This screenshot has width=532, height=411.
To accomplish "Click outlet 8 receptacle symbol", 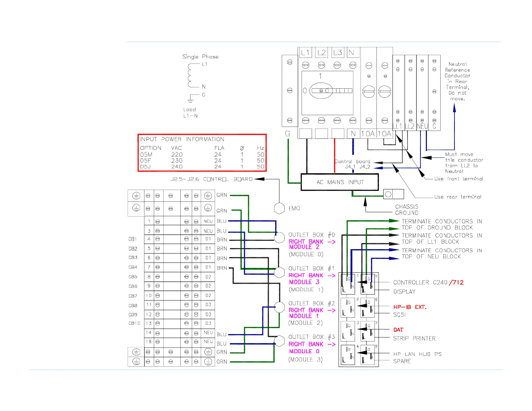I will tap(368, 355).
